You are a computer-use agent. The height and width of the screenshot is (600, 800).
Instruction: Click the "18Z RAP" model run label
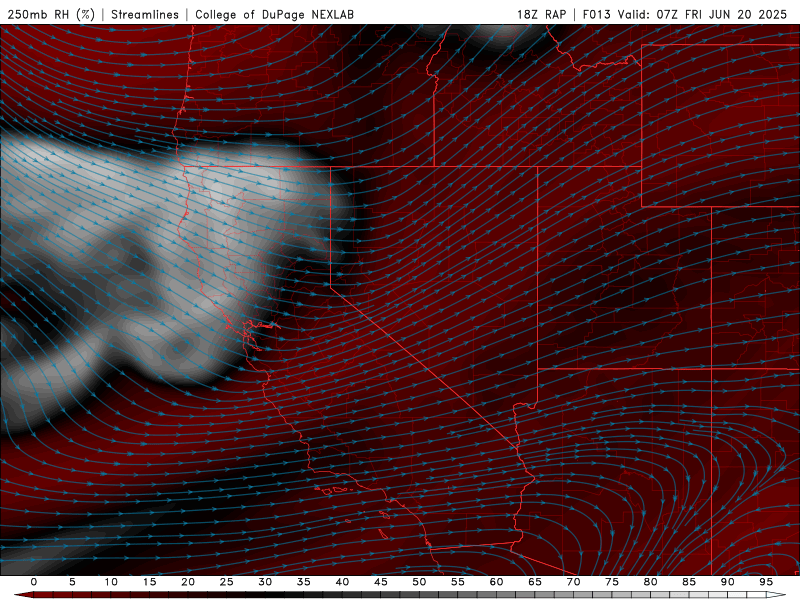click(x=541, y=14)
